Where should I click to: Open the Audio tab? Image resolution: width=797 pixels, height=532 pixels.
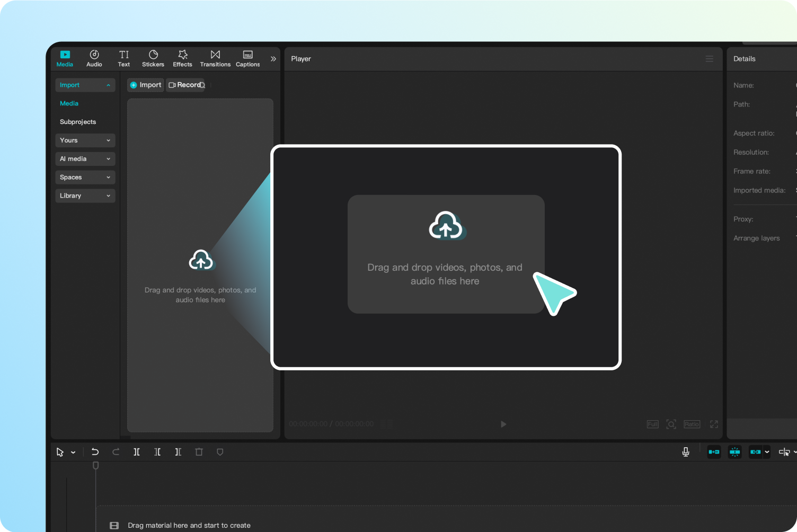click(x=94, y=58)
